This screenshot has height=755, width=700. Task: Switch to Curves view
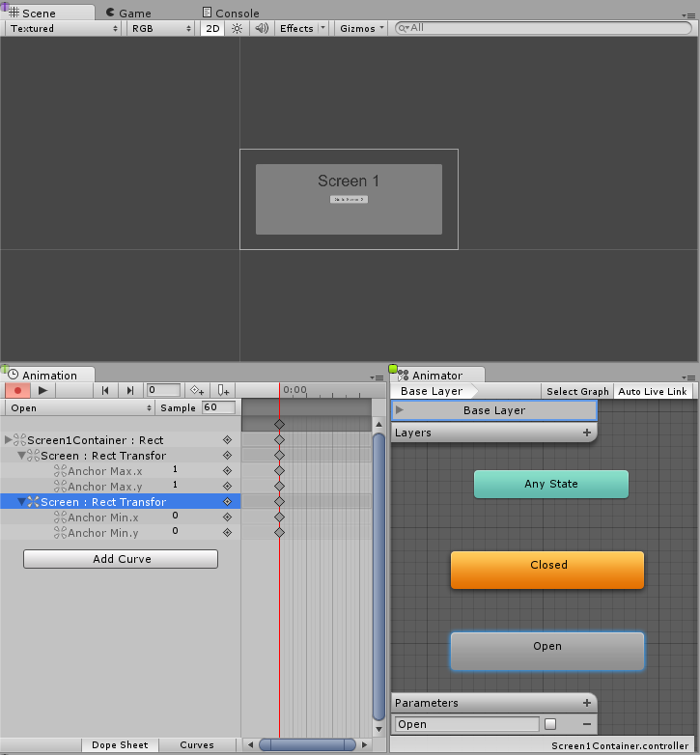[x=197, y=744]
